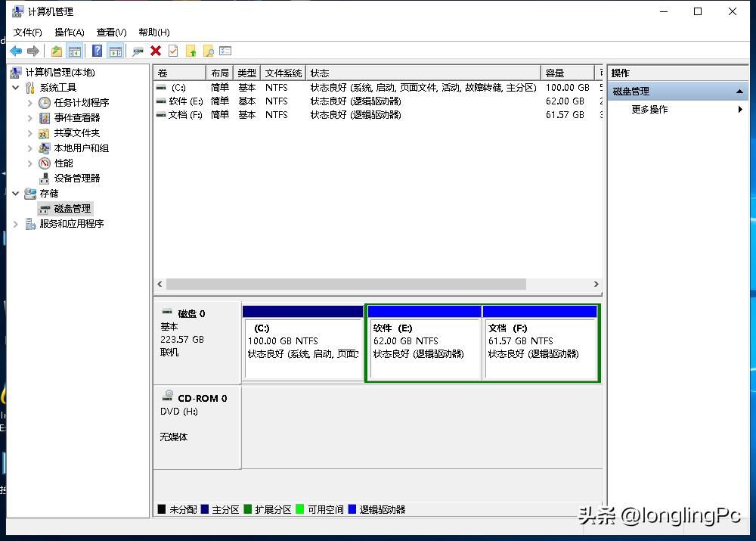Expand the 任务计划程序 node
Viewport: 756px width, 541px height.
[30, 102]
